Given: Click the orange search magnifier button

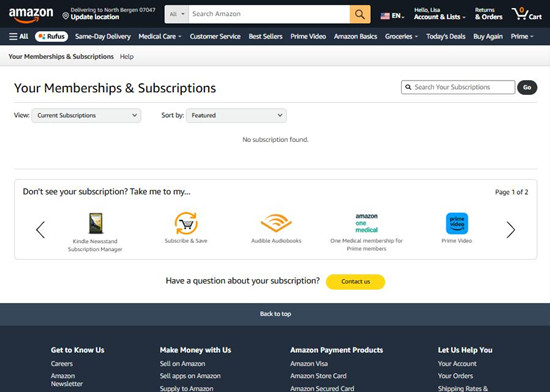Looking at the screenshot, I should (360, 14).
